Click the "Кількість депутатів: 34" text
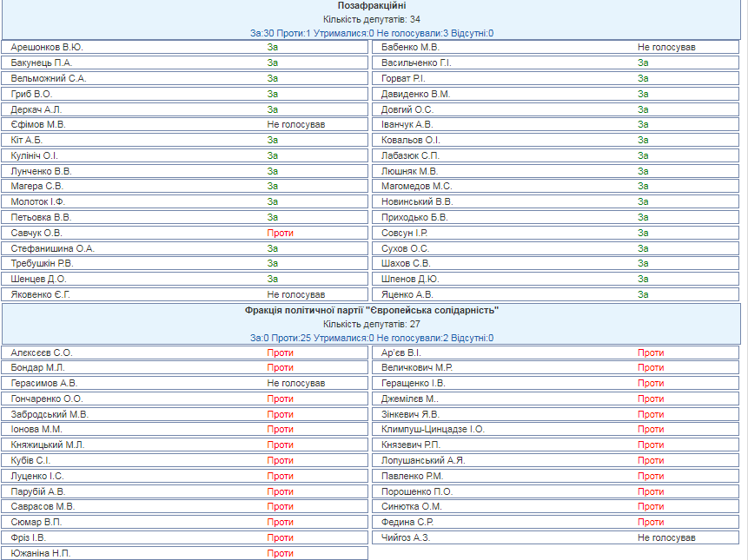Viewport: 748px width, 560px height. coord(372,19)
